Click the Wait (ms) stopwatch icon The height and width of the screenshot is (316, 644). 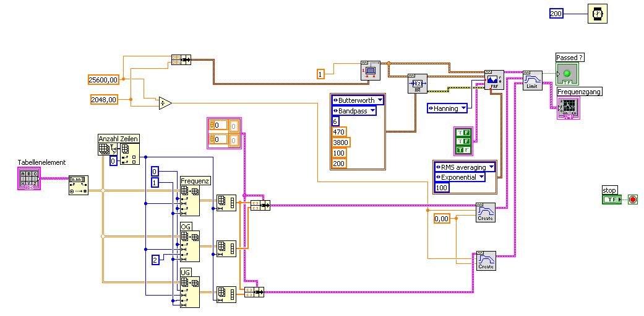[x=597, y=14]
